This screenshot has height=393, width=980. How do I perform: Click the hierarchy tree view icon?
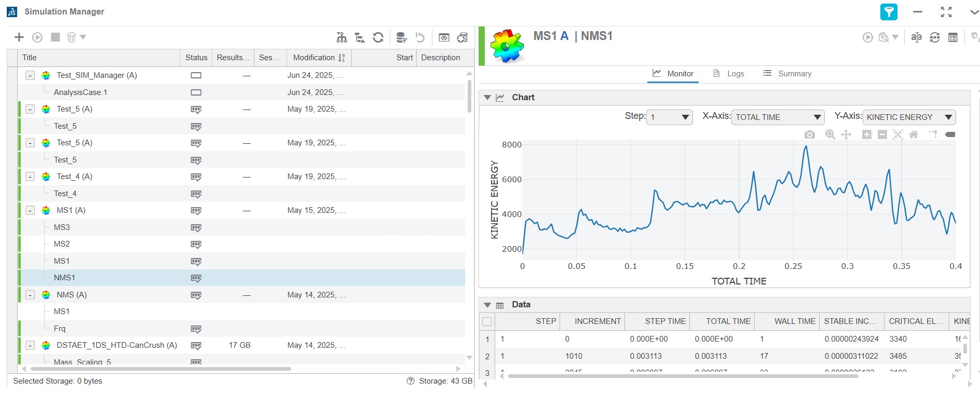(x=342, y=37)
